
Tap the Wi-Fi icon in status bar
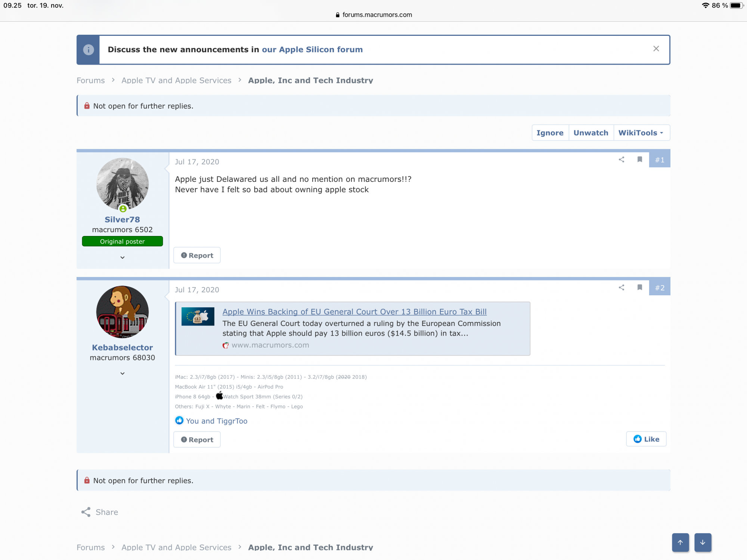tap(706, 6)
